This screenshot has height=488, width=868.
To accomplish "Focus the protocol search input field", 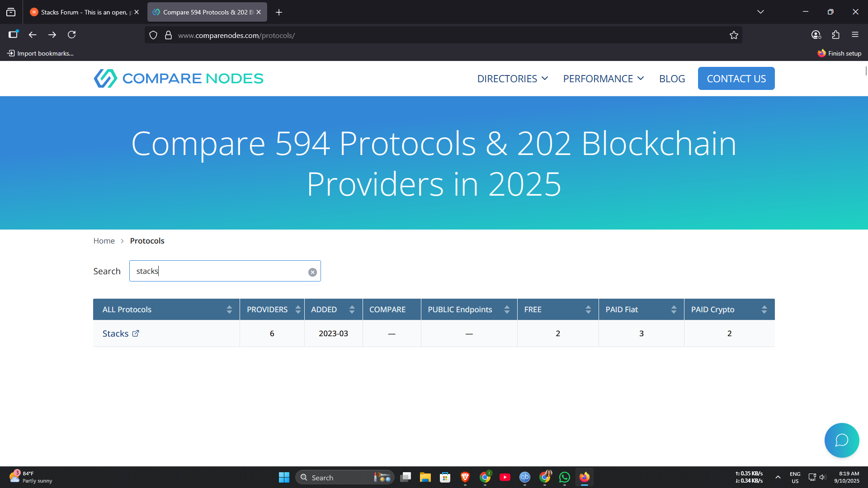I will click(225, 271).
